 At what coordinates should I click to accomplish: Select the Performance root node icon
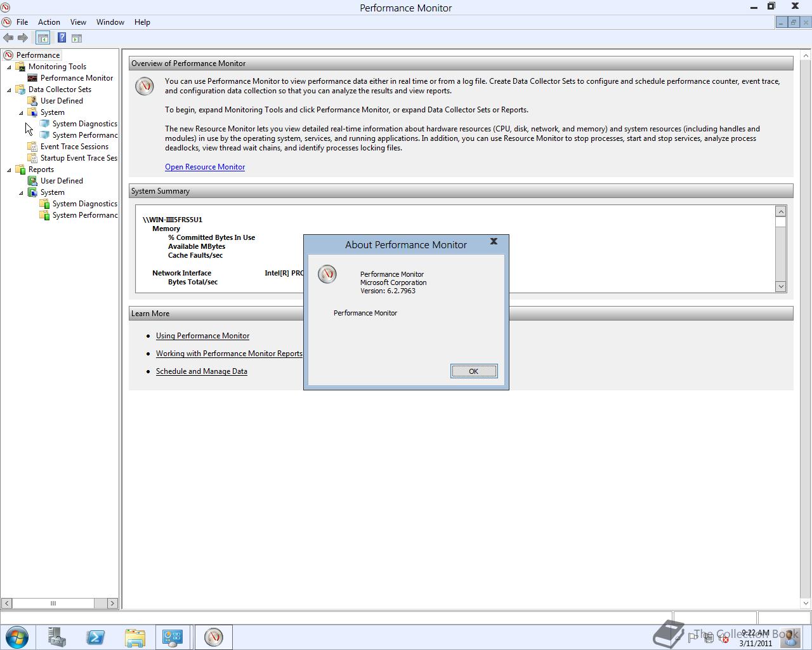(8, 55)
